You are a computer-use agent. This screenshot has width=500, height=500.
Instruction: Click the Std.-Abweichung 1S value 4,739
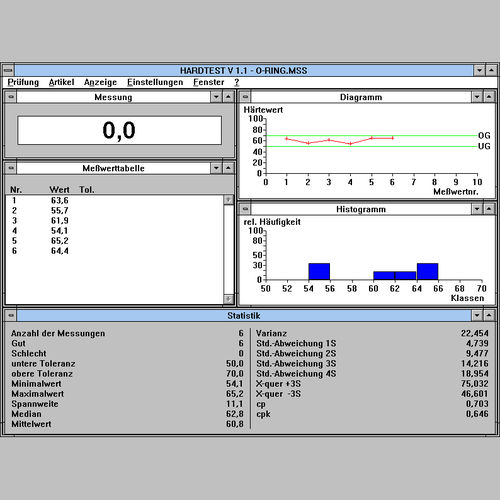[477, 343]
